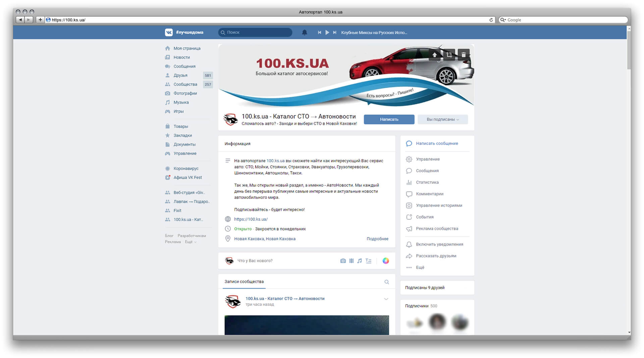Open Лавпак → Подаро.. community shortcut
Screen dimensions: 644x358
click(192, 202)
